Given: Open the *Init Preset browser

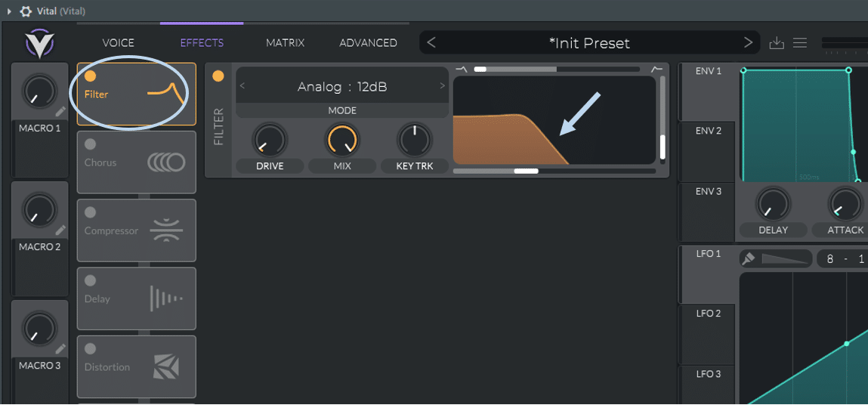Looking at the screenshot, I should pos(589,42).
